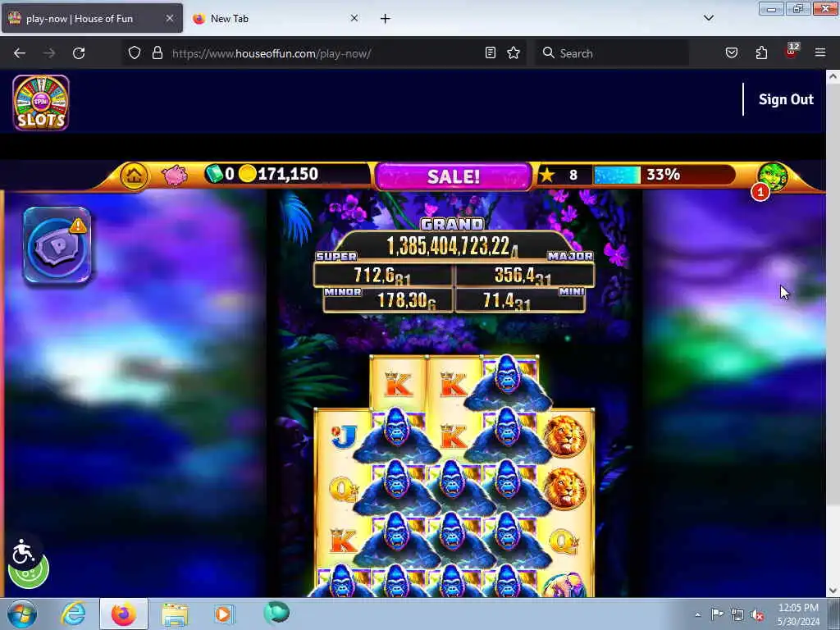Bookmark this page with star icon
The image size is (840, 630).
click(514, 53)
